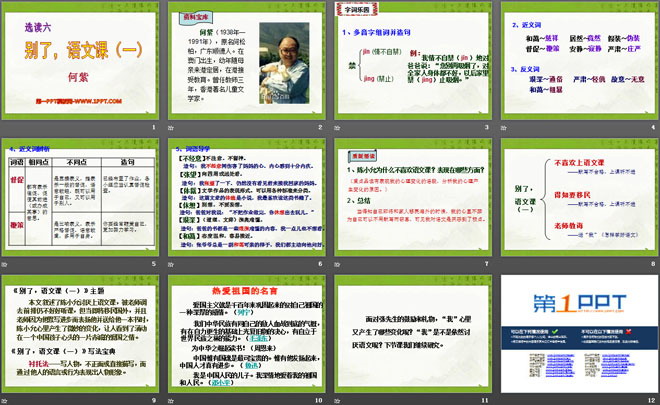Click slide number "12" below the last slide
The width and height of the screenshot is (660, 405).
652,400
